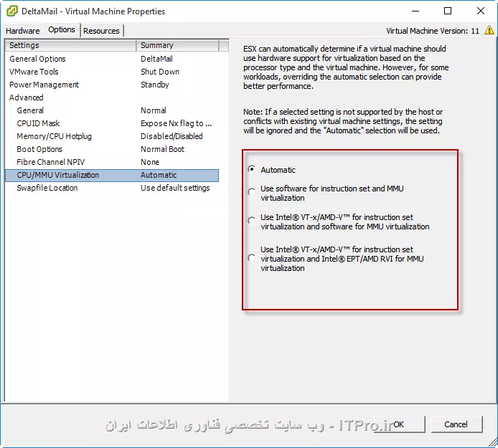
Task: Select Memory/CPU Hotplug setting
Action: [x=112, y=136]
